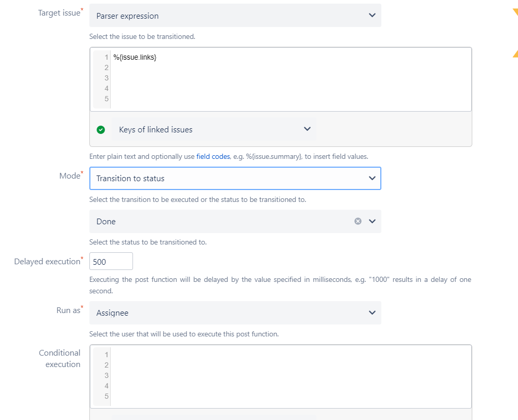The height and width of the screenshot is (420, 518).
Task: Click the upper orange triangle at right edge
Action: [515, 12]
